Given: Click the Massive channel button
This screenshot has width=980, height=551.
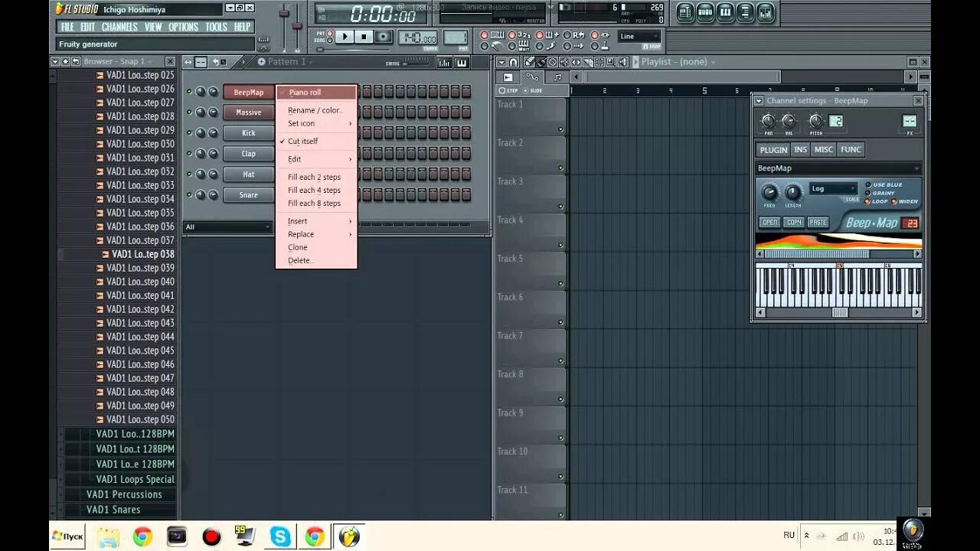Looking at the screenshot, I should 248,112.
